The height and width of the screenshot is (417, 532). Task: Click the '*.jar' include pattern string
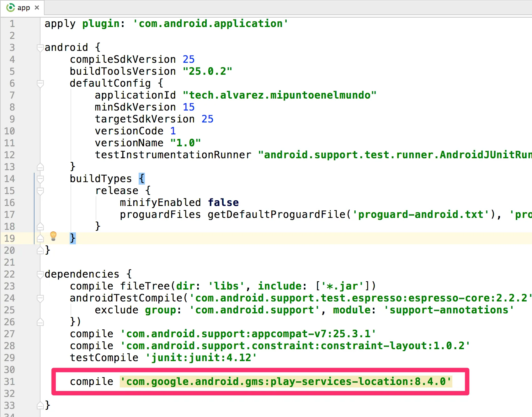(342, 286)
